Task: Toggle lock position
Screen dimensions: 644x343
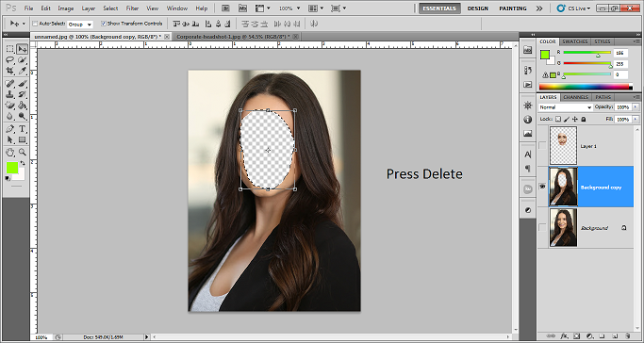Action: coord(575,119)
